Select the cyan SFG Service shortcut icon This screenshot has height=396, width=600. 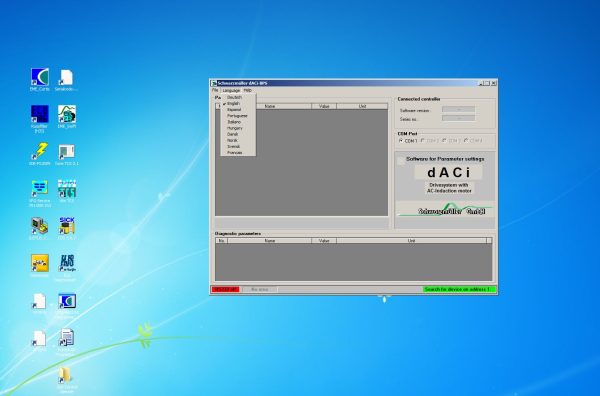40,188
